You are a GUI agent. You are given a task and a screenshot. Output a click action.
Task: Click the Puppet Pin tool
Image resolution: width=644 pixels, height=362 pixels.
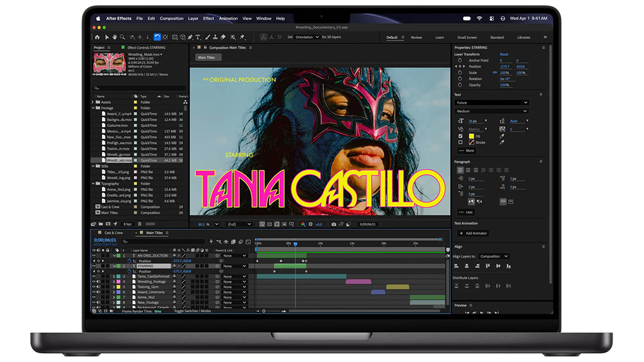pos(242,37)
